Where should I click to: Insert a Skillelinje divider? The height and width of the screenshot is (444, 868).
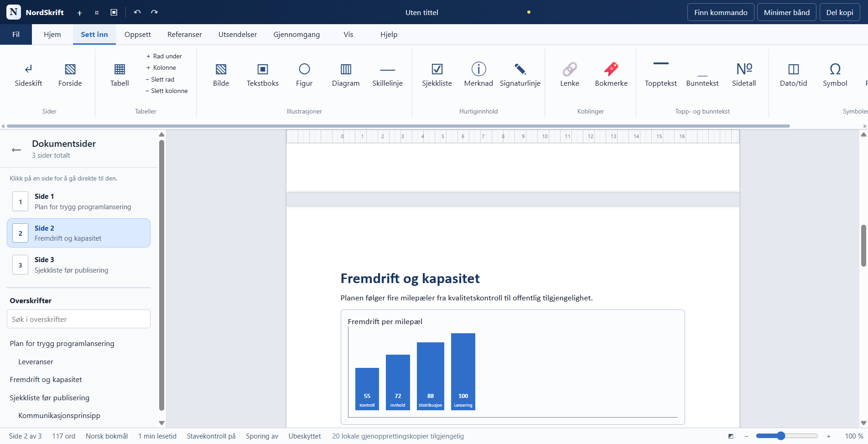[x=387, y=74]
